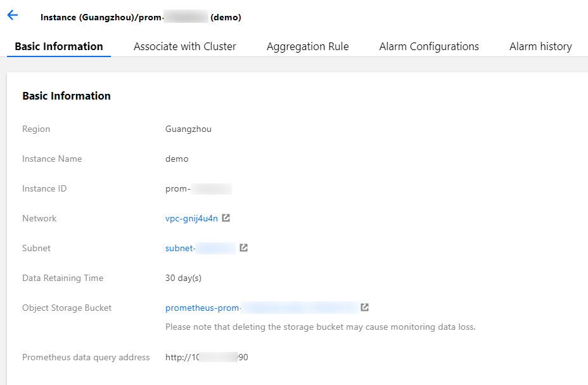This screenshot has height=385, width=588.
Task: Follow the subnet link
Action: click(200, 248)
